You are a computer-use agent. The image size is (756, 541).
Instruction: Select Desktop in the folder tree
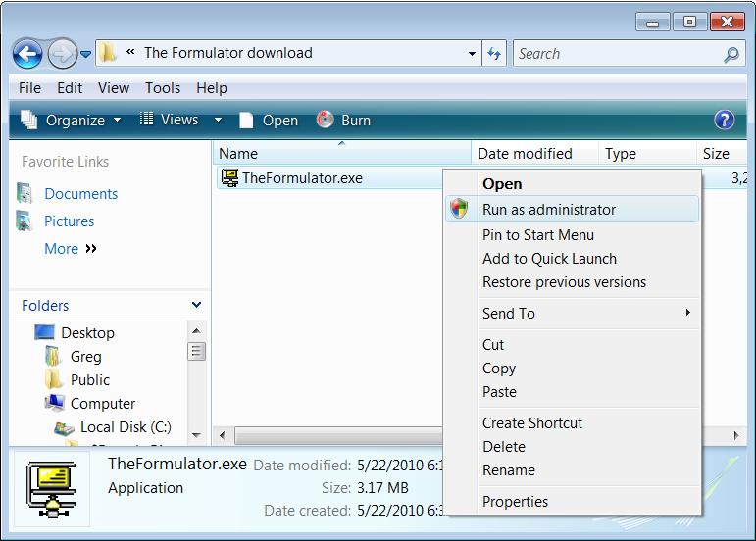coord(87,333)
